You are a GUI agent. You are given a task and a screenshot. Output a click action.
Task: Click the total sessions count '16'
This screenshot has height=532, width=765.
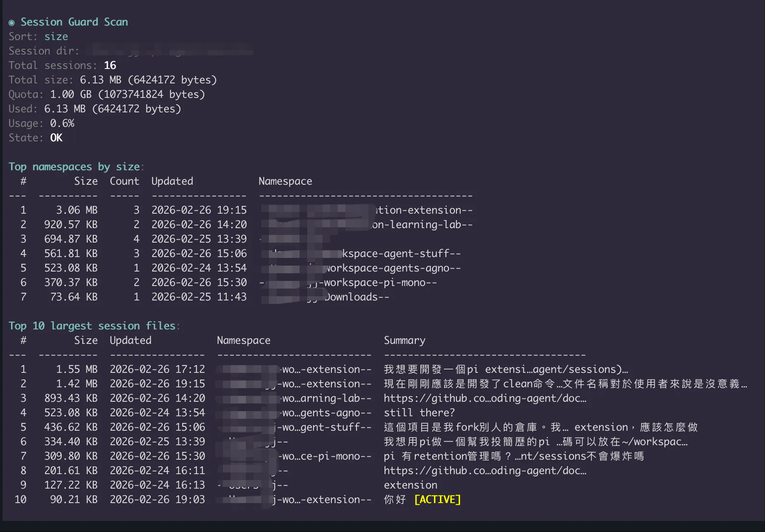tap(110, 66)
